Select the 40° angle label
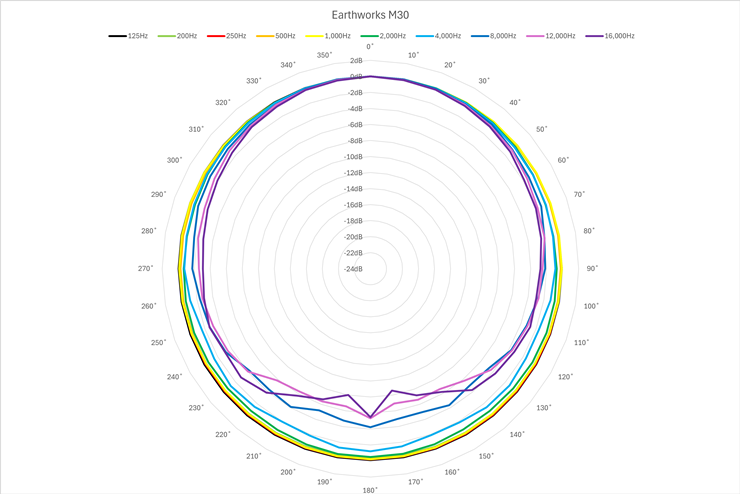The height and width of the screenshot is (494, 740). click(x=515, y=102)
